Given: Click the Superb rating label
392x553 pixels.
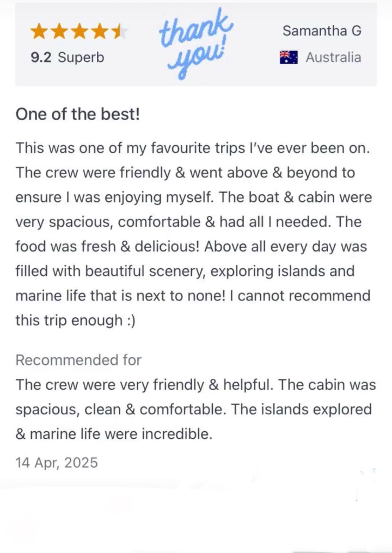Looking at the screenshot, I should point(81,58).
